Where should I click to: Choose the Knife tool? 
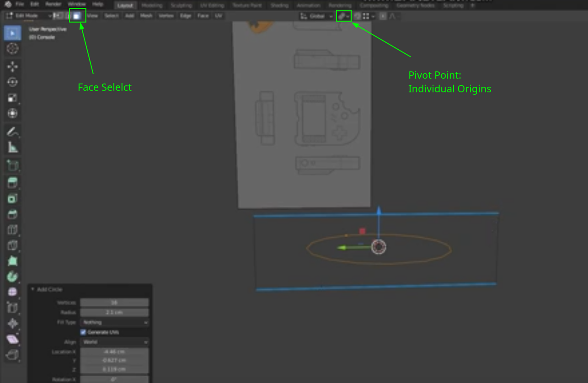(x=12, y=246)
